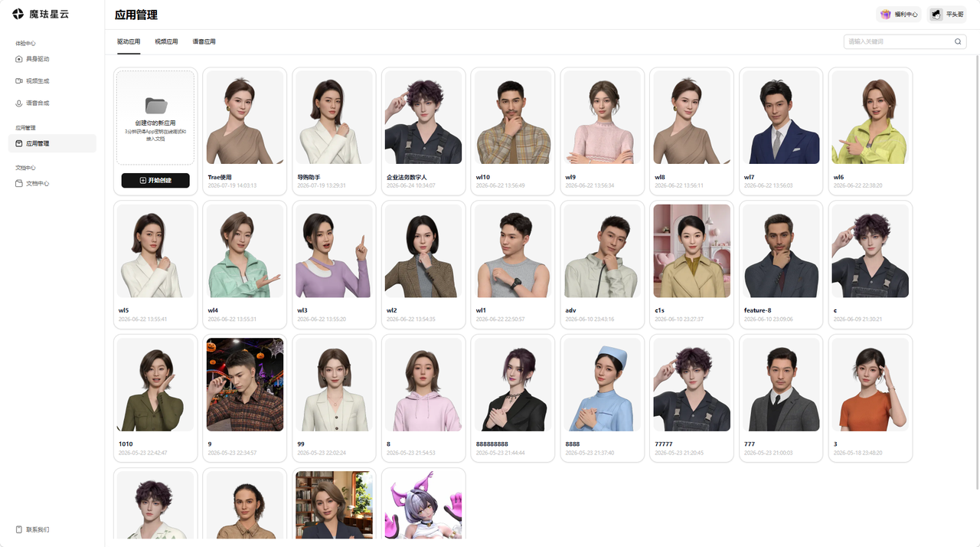Click the 魔珐星云 logo icon

[x=18, y=14]
